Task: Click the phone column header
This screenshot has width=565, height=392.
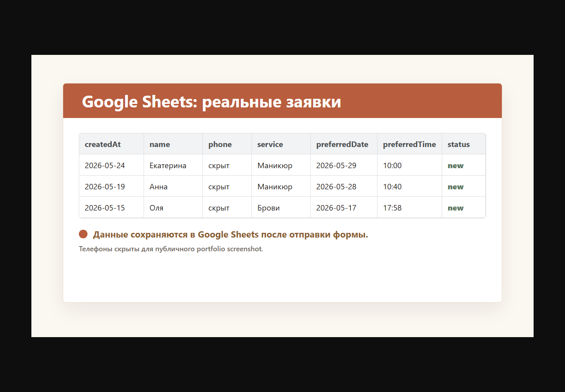Action: tap(227, 144)
